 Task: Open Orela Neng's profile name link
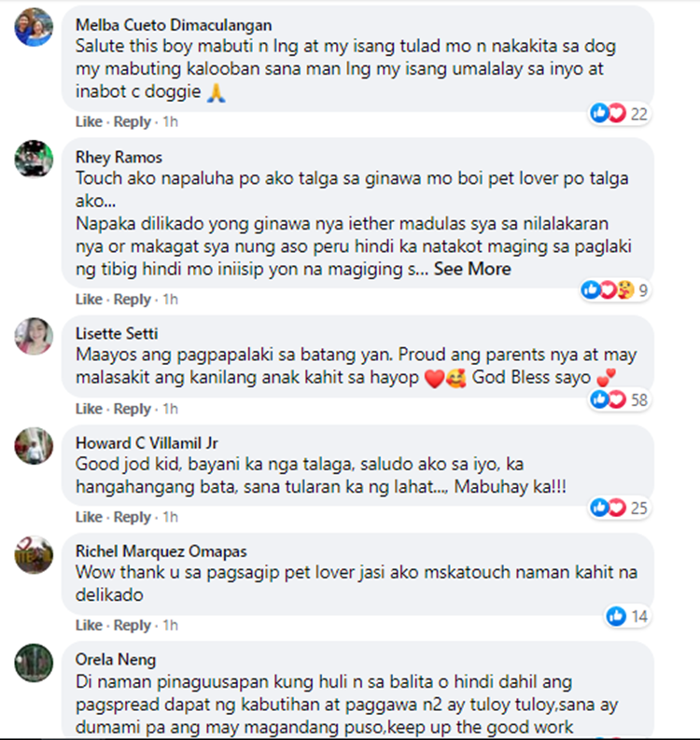tap(116, 660)
